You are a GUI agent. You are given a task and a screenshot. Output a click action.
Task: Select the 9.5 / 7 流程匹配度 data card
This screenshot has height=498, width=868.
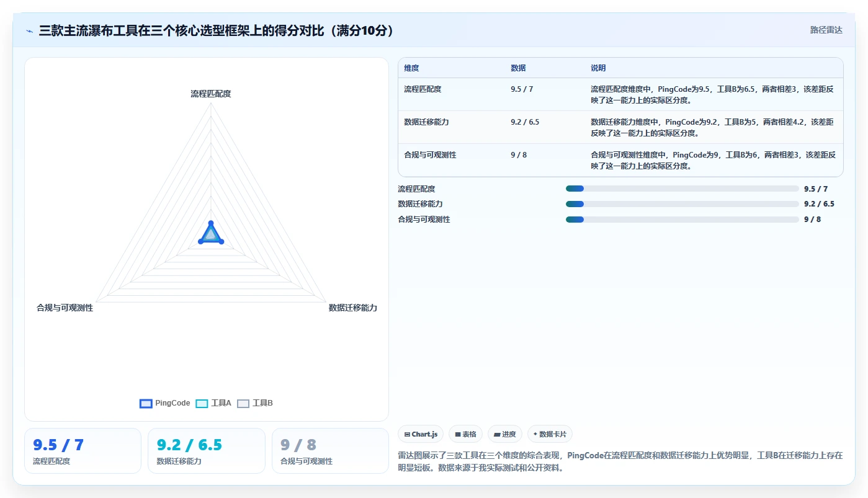click(x=83, y=451)
